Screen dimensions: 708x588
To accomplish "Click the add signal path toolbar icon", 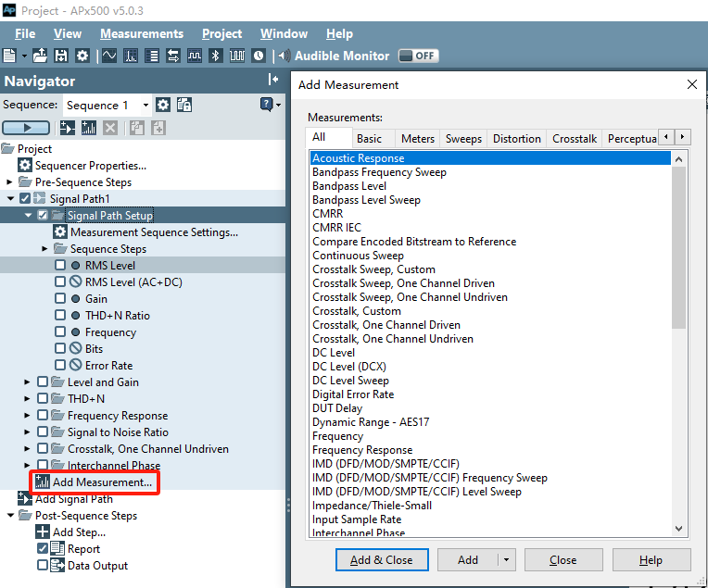I will (68, 128).
